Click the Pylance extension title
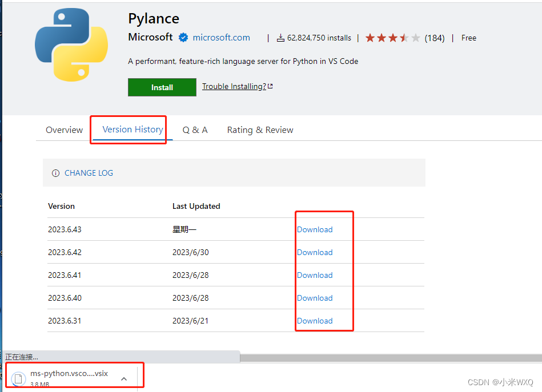Viewport: 542px width, 392px height. [x=154, y=19]
